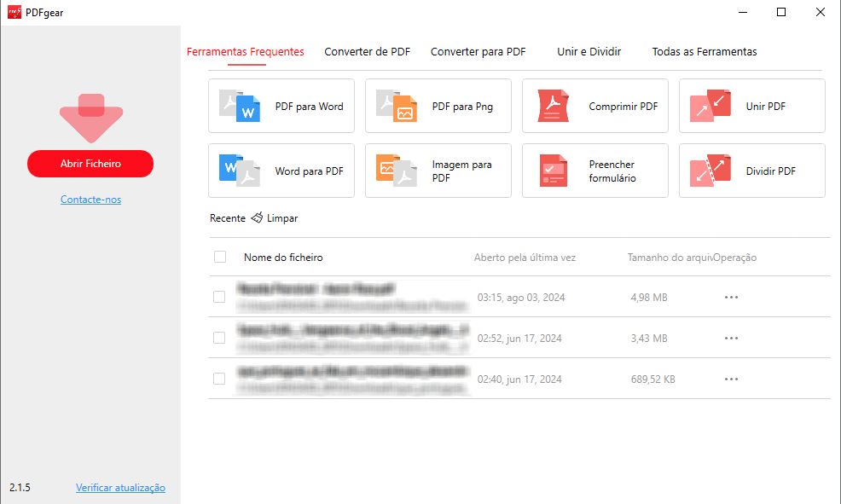Viewport: 841px width, 504px height.
Task: Click the red download arrow graphic
Action: point(91,118)
